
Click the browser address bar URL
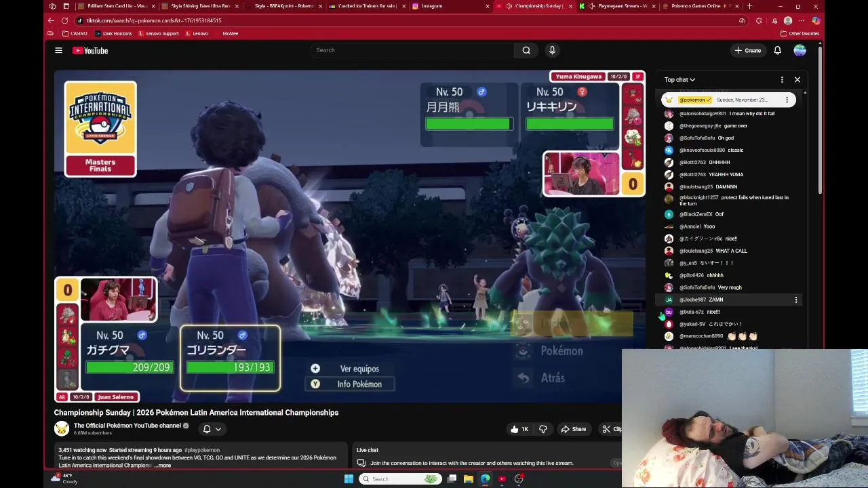[154, 20]
